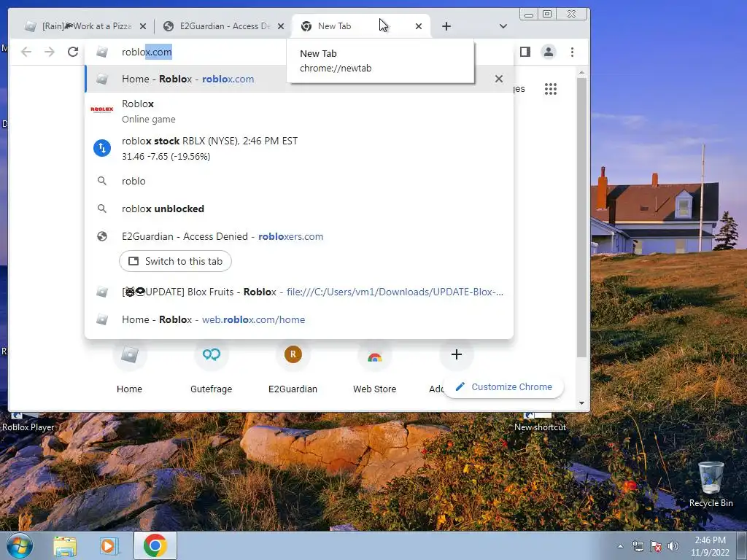Image resolution: width=747 pixels, height=560 pixels.
Task: Open the tab search dropdown arrow
Action: coord(503,26)
